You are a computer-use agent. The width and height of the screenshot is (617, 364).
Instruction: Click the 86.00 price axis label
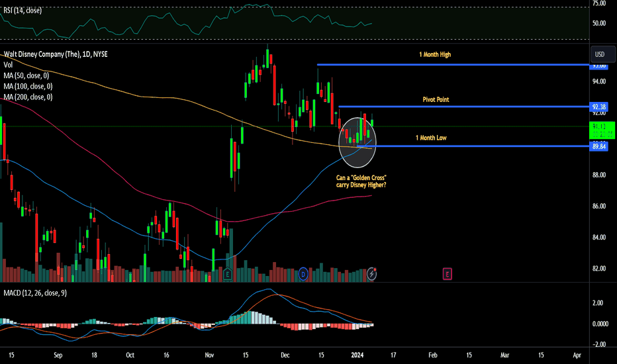pos(599,206)
